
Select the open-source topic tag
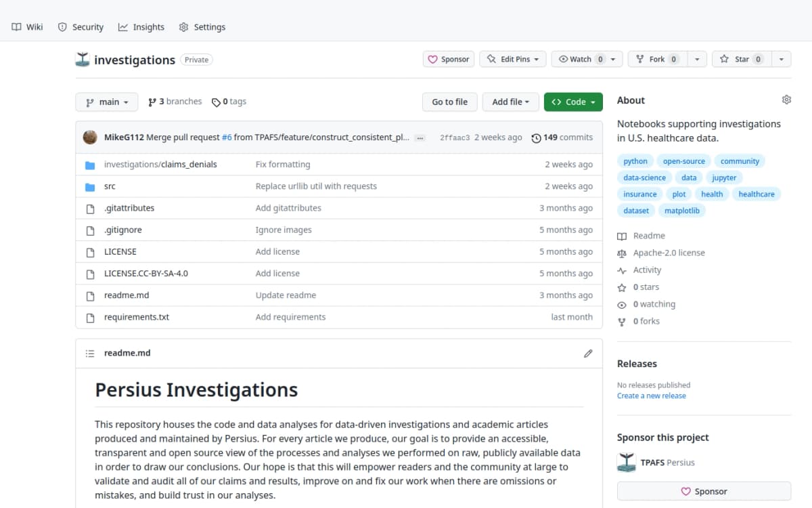684,161
